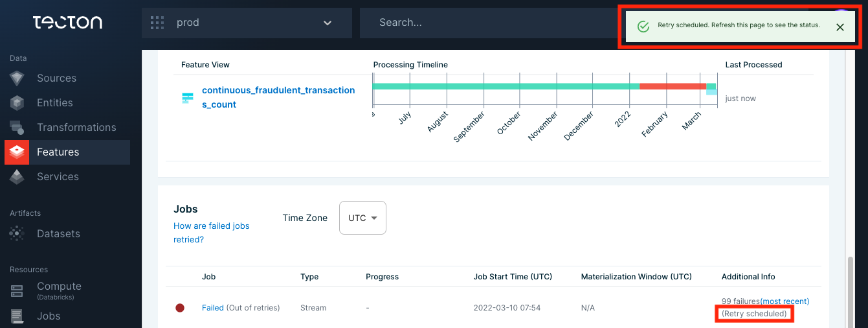868x328 pixels.
Task: Click the Services sidebar icon
Action: click(x=17, y=177)
